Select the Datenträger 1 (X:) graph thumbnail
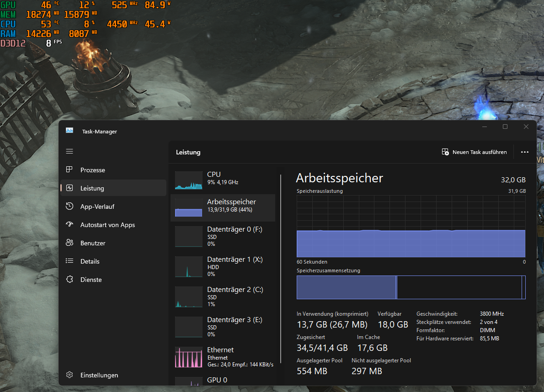The image size is (544, 392). click(188, 266)
